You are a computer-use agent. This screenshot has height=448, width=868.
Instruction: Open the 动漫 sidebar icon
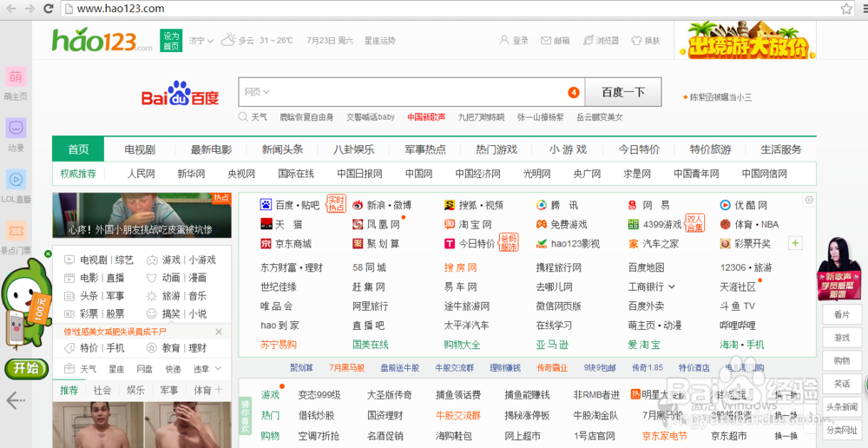click(16, 128)
